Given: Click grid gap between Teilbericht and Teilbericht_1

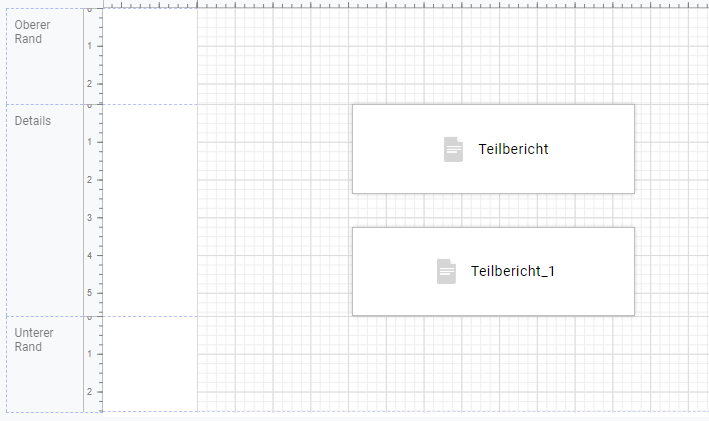Looking at the screenshot, I should click(x=493, y=210).
